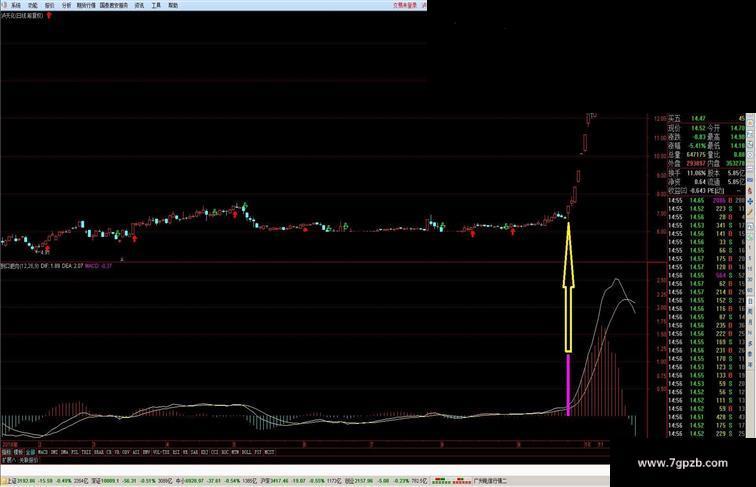Screen dimensions: 756x487
Task: Switch sub-chart indicator to EMV
Action: pos(146,452)
